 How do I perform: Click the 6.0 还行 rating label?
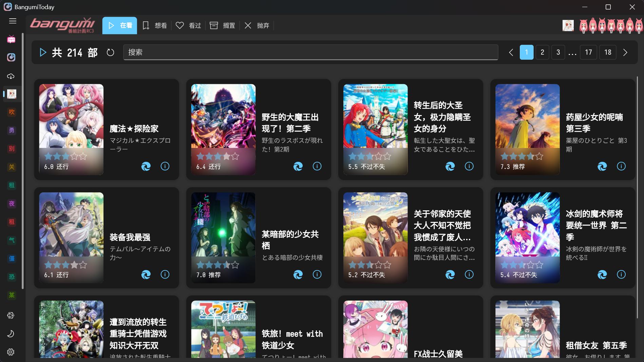56,167
